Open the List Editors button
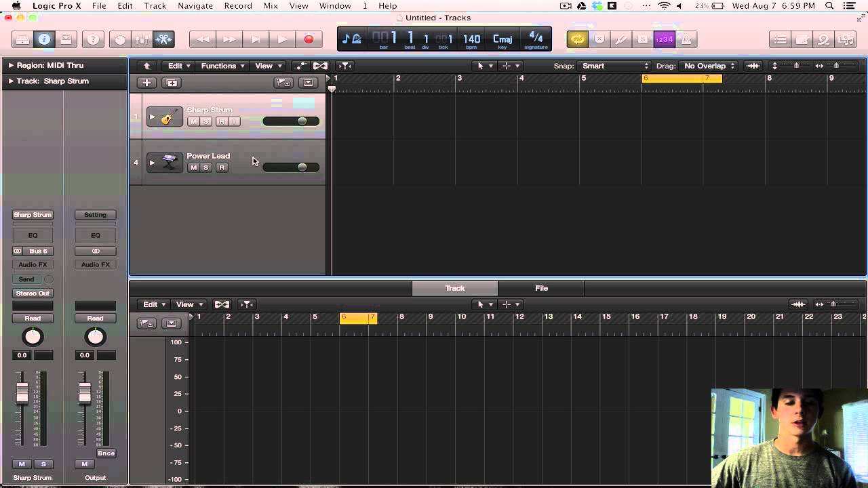The image size is (868, 488). pyautogui.click(x=781, y=39)
